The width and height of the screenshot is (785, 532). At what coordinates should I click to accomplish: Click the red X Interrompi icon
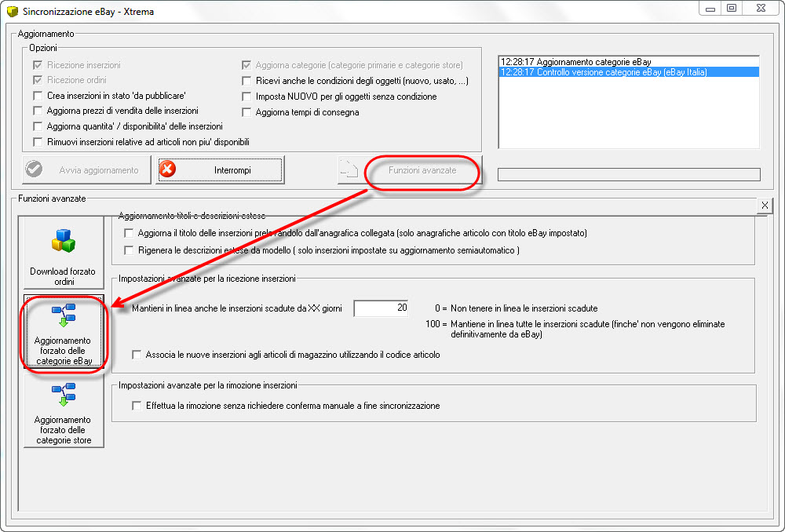coord(167,169)
